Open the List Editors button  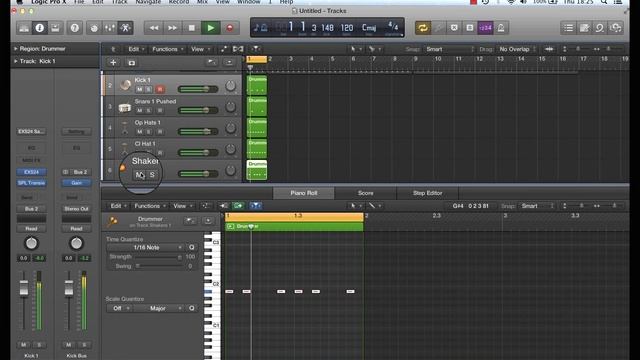tap(569, 28)
